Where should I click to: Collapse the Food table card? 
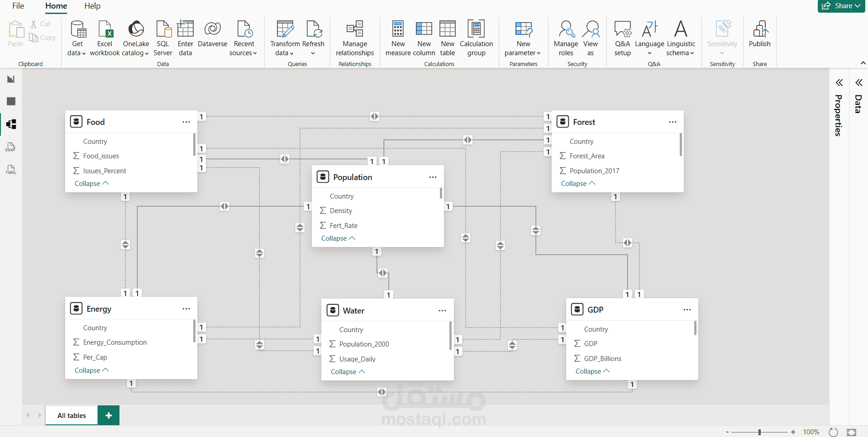pyautogui.click(x=92, y=184)
